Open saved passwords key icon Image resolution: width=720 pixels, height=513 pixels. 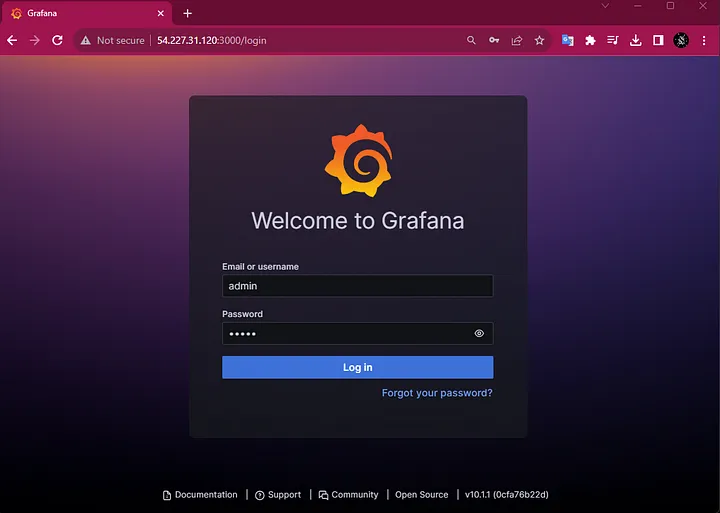tap(494, 40)
